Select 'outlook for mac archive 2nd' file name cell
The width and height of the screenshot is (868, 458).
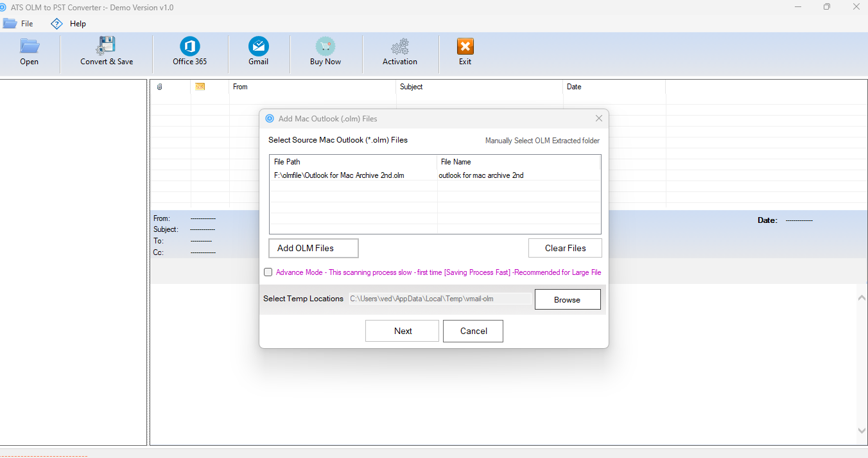pos(481,175)
